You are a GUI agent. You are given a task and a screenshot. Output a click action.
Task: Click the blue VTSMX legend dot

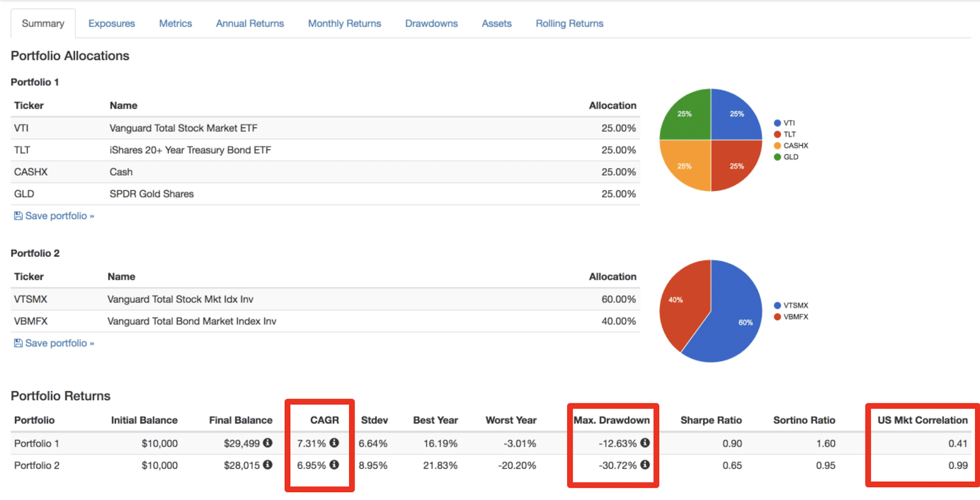click(x=777, y=305)
